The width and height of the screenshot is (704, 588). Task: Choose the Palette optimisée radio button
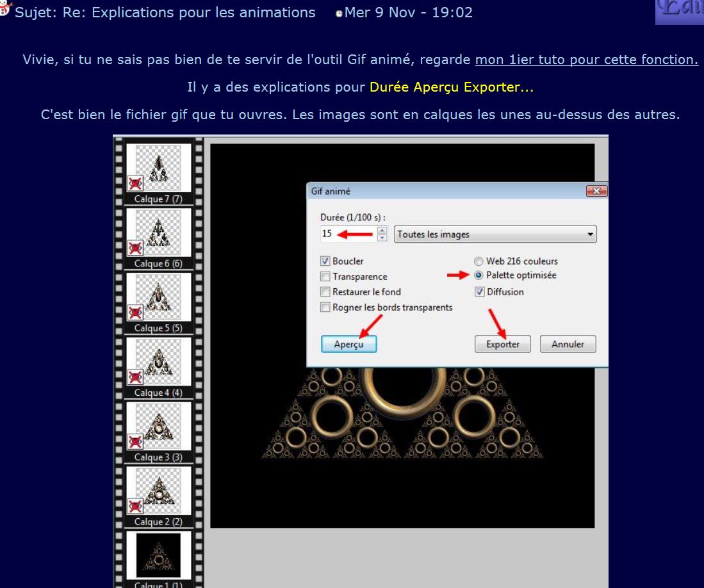(479, 275)
